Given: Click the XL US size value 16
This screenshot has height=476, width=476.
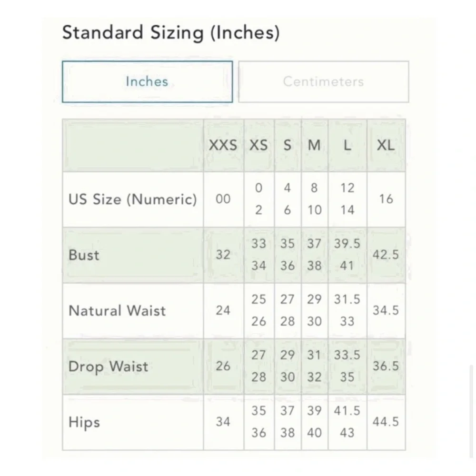Looking at the screenshot, I should point(386,199).
